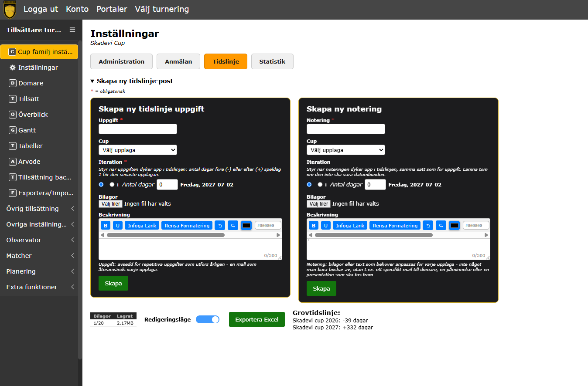The height and width of the screenshot is (386, 588).
Task: Select plus radio for uppgift iteration
Action: (112, 185)
